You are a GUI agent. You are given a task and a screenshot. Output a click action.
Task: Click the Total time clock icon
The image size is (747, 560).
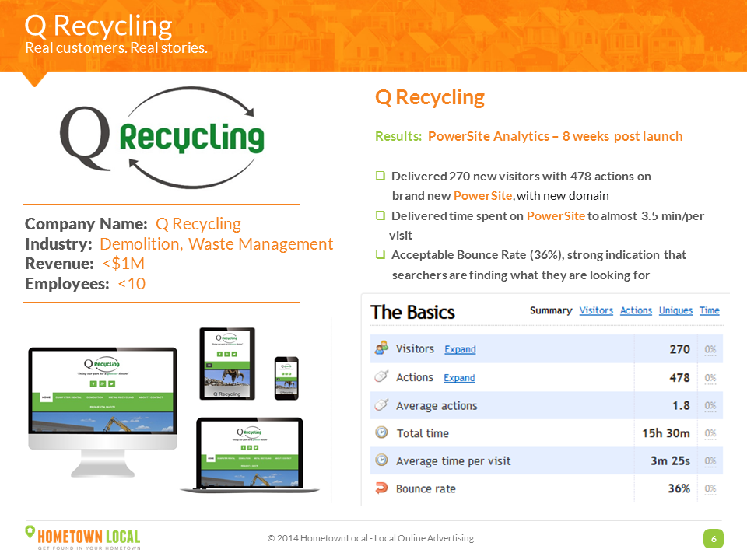[381, 433]
